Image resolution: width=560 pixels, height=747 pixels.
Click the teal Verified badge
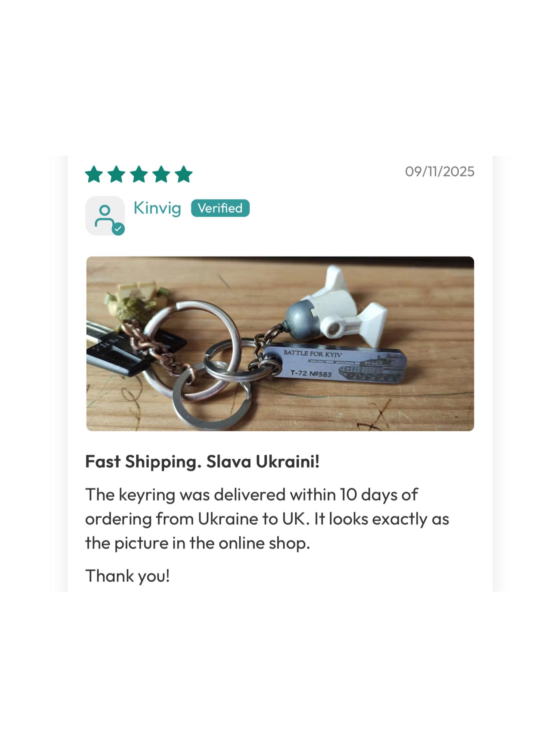pyautogui.click(x=220, y=208)
